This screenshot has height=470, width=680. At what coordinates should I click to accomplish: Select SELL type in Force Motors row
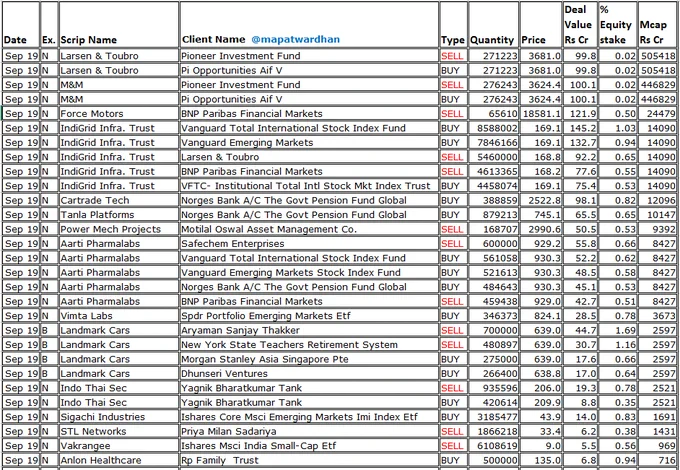click(x=453, y=114)
